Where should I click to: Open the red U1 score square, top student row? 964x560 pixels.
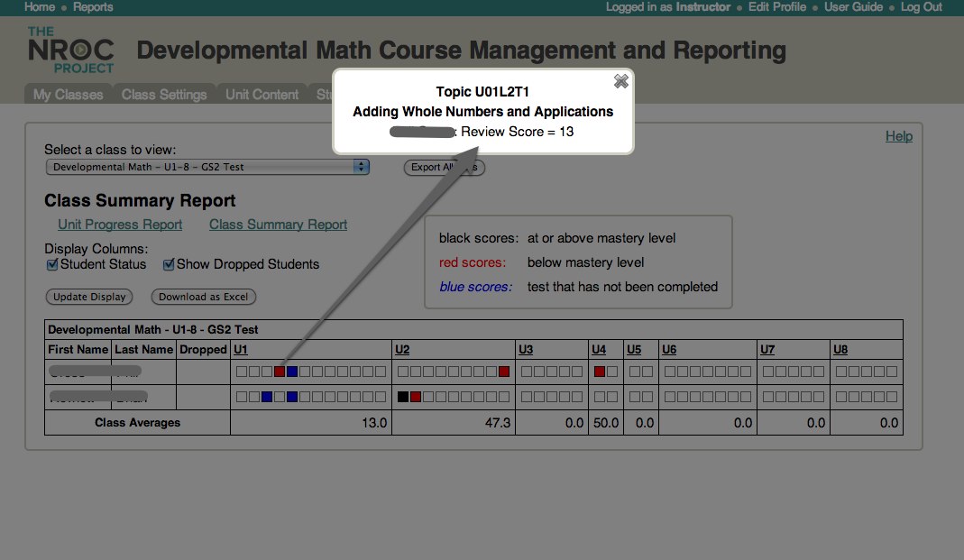pyautogui.click(x=280, y=372)
